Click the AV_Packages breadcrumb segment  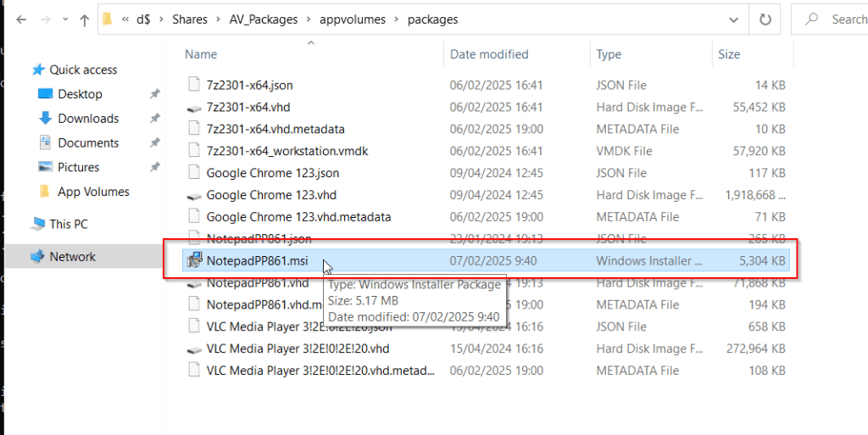coord(264,19)
